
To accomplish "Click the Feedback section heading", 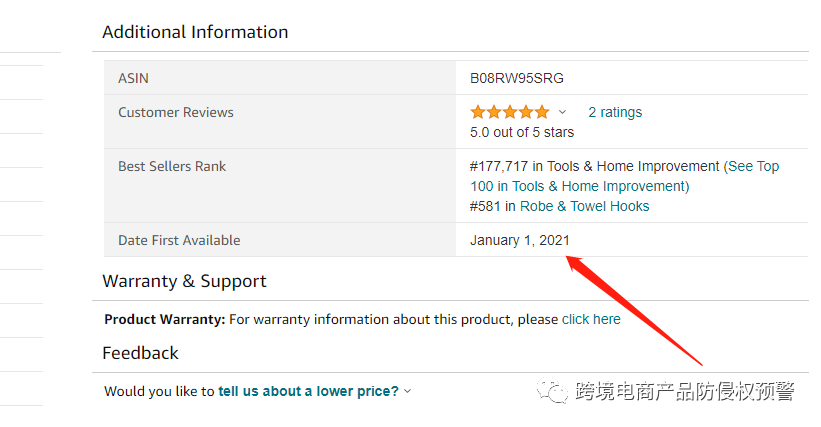I will 140,353.
